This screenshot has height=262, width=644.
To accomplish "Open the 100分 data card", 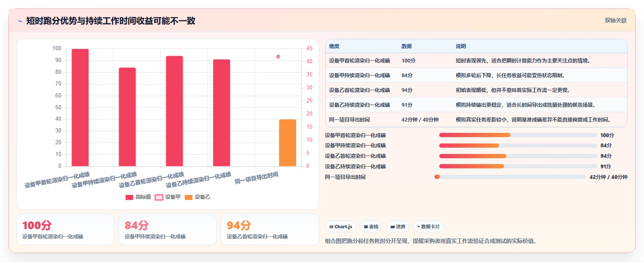I will point(65,230).
